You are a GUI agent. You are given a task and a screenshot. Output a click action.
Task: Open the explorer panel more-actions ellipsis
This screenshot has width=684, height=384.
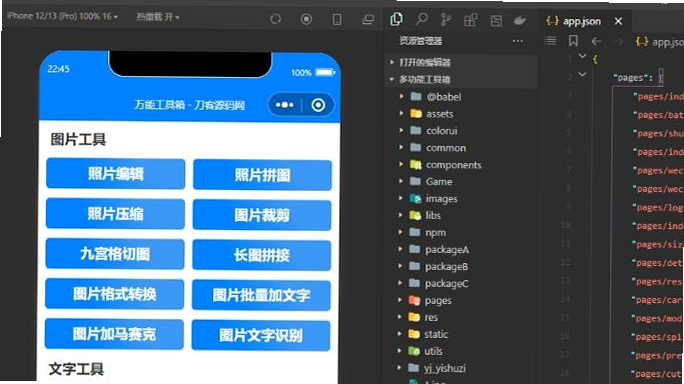point(518,41)
